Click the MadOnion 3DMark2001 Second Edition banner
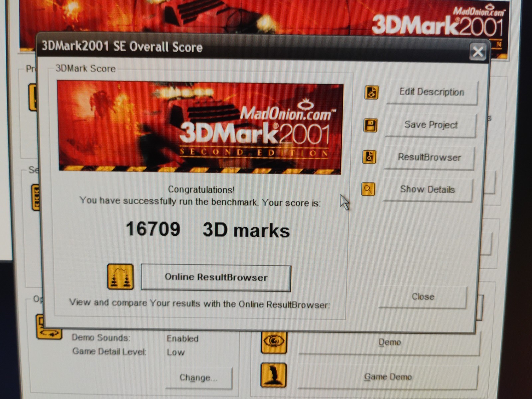 (200, 127)
